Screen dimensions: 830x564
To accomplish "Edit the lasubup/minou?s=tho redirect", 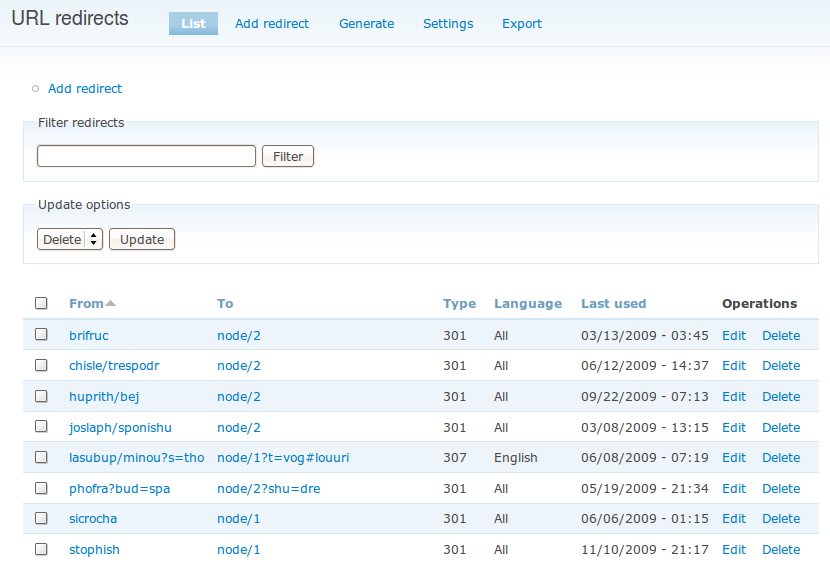I will pyautogui.click(x=734, y=458).
